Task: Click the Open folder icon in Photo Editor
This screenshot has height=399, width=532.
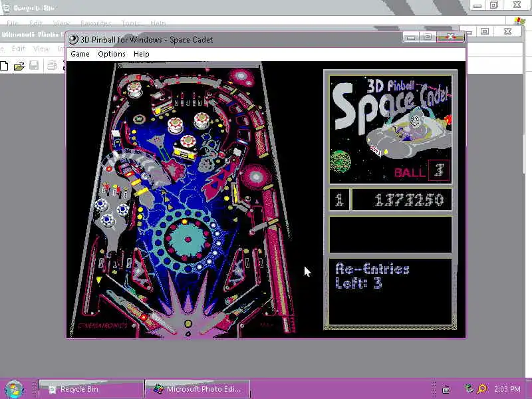Action: pyautogui.click(x=19, y=65)
